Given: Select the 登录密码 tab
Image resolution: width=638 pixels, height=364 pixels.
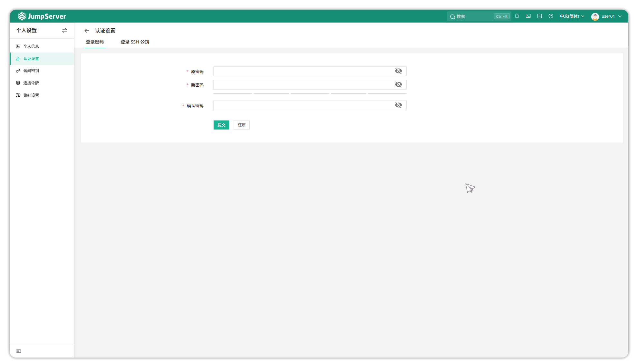Looking at the screenshot, I should tap(95, 42).
